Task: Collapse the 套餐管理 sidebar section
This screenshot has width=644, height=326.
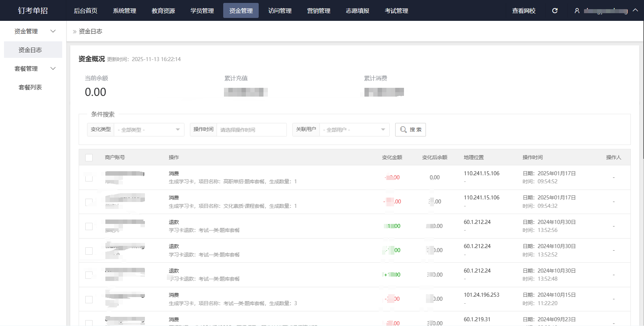Action: click(x=53, y=68)
